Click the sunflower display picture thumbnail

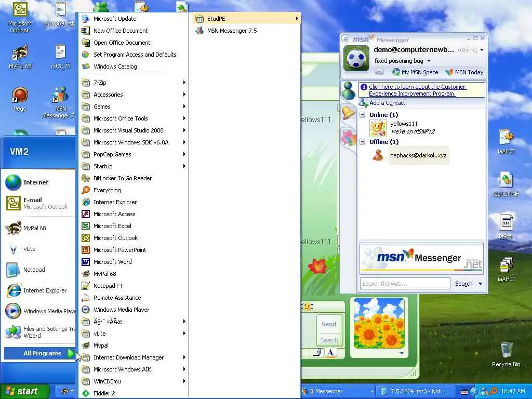tap(379, 323)
